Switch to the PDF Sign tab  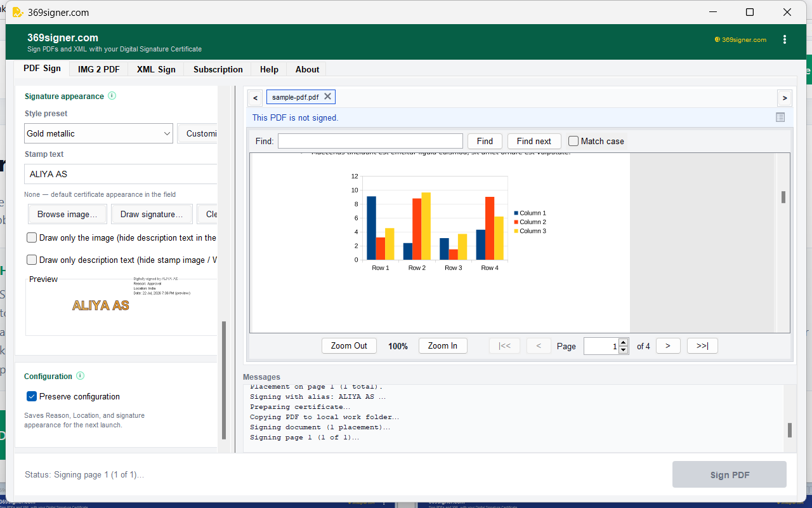[43, 69]
